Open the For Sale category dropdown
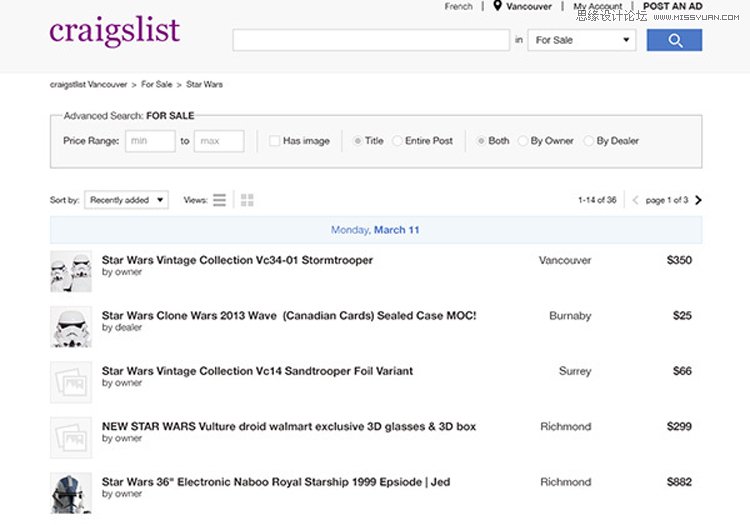 [x=582, y=40]
